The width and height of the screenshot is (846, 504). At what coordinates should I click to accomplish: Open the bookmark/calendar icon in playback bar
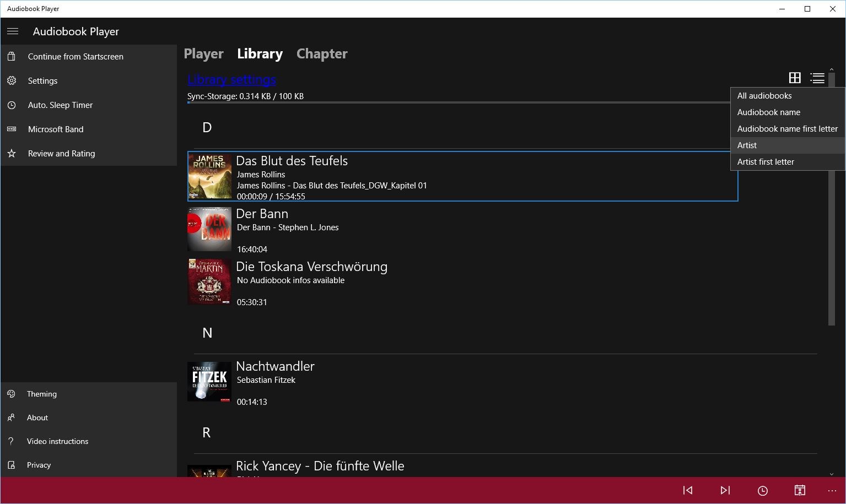click(x=799, y=490)
